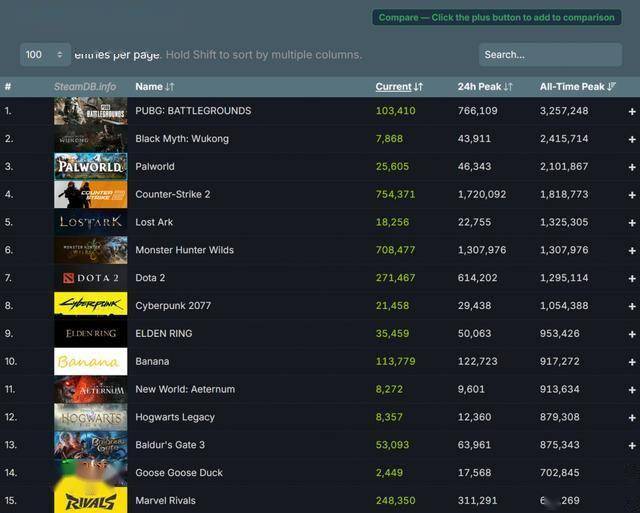Image resolution: width=640 pixels, height=513 pixels.
Task: Open the Marvel Rivals thumbnail image
Action: click(x=91, y=500)
